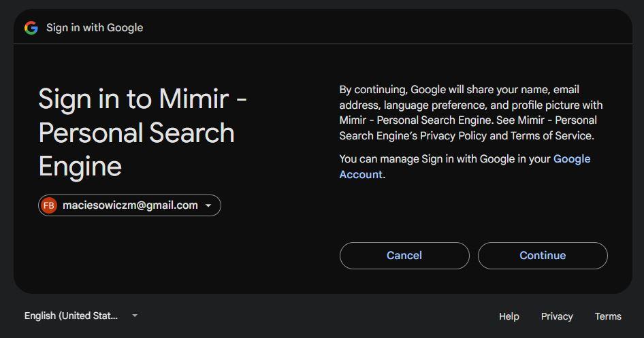This screenshot has width=644, height=338.
Task: Click the Google "G" logo
Action: pos(31,28)
